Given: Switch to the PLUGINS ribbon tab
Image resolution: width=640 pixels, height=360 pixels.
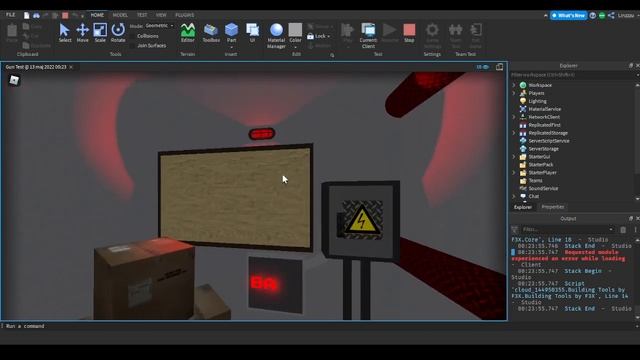Looking at the screenshot, I should click(185, 15).
